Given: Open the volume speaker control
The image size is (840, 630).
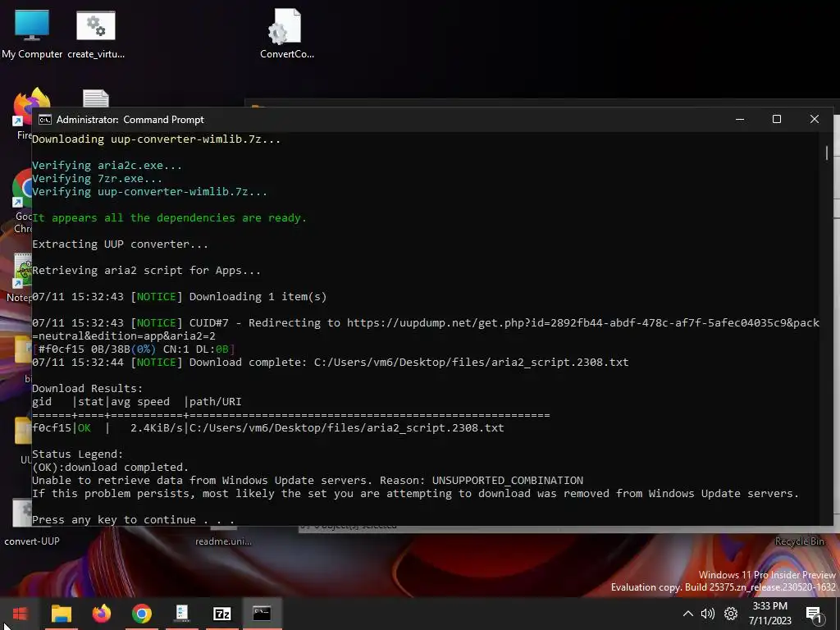Looking at the screenshot, I should (x=708, y=614).
